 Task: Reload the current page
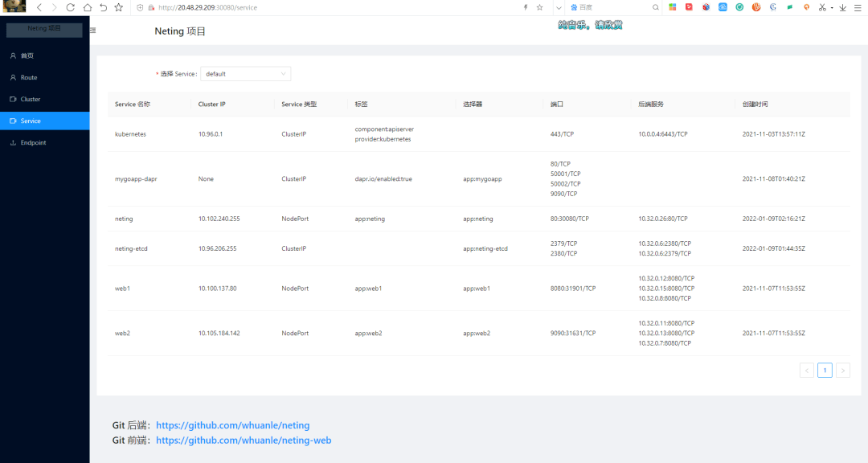coord(70,7)
